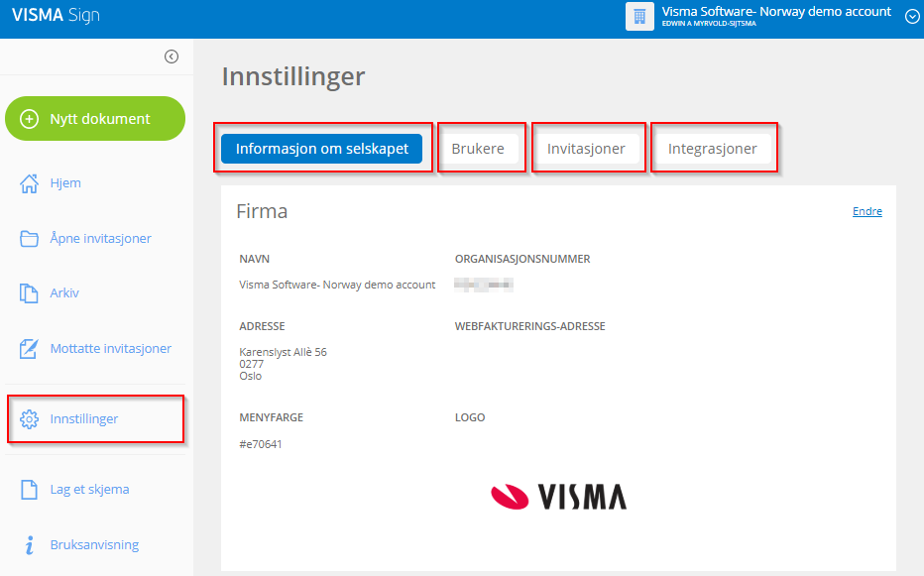Click the blurred organisasjonsnummer value

484,285
